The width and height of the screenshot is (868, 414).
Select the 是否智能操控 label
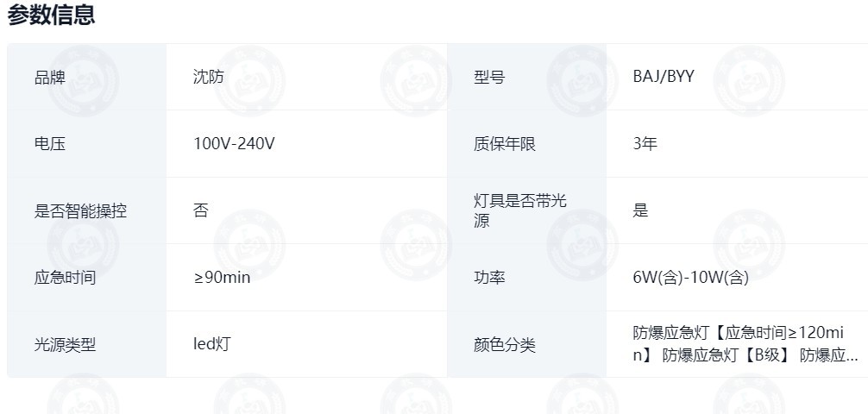[80, 210]
